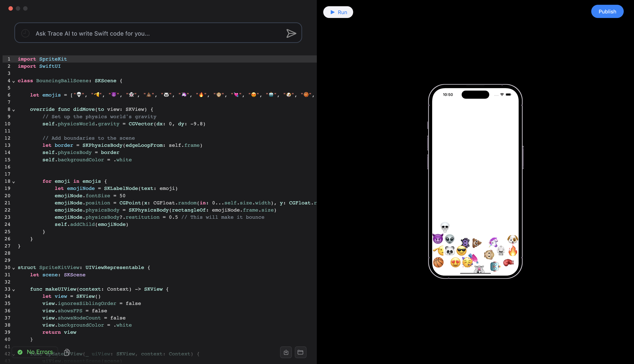
Task: Click line 1 import SpriteKit code
Action: tap(42, 59)
